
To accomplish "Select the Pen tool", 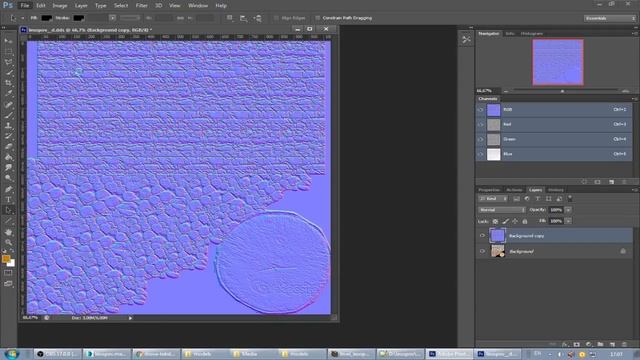I will [8, 189].
